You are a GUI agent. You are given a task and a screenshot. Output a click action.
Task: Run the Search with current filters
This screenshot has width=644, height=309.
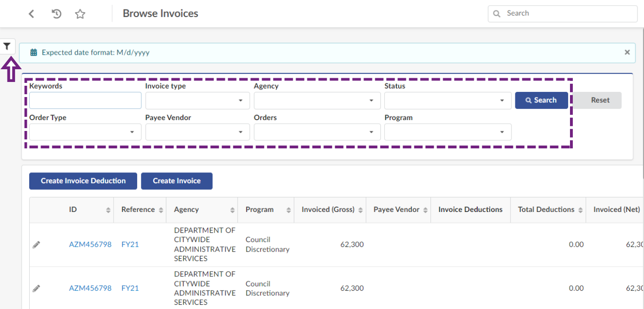pos(541,100)
